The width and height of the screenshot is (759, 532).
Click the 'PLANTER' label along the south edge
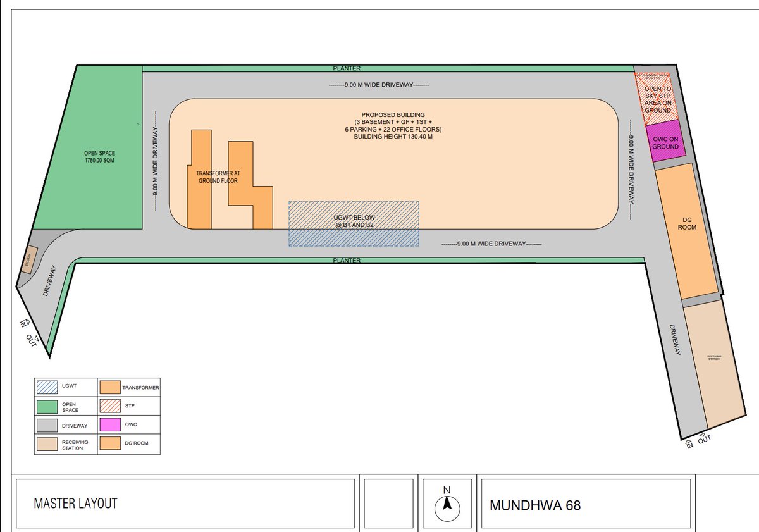[347, 260]
